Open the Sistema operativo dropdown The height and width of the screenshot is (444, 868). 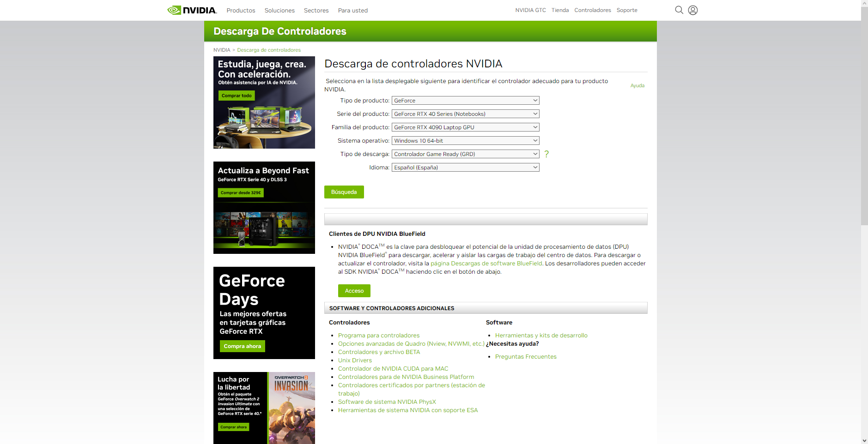click(466, 141)
